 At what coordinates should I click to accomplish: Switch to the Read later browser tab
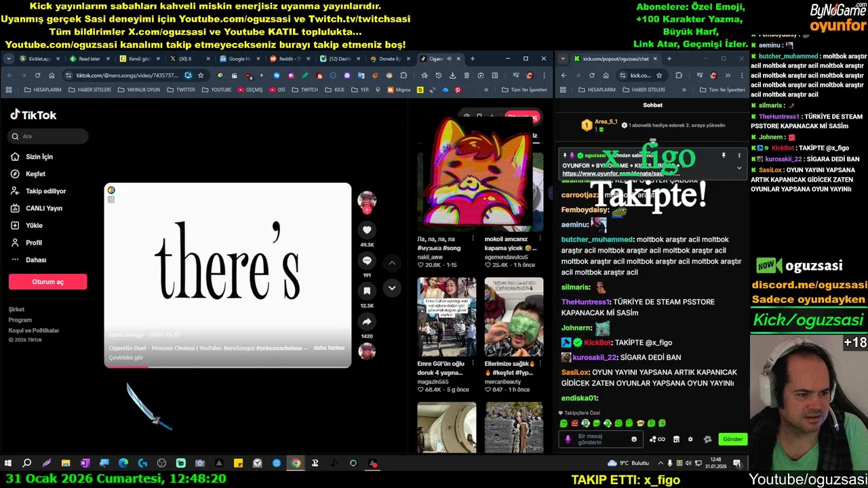[88, 59]
